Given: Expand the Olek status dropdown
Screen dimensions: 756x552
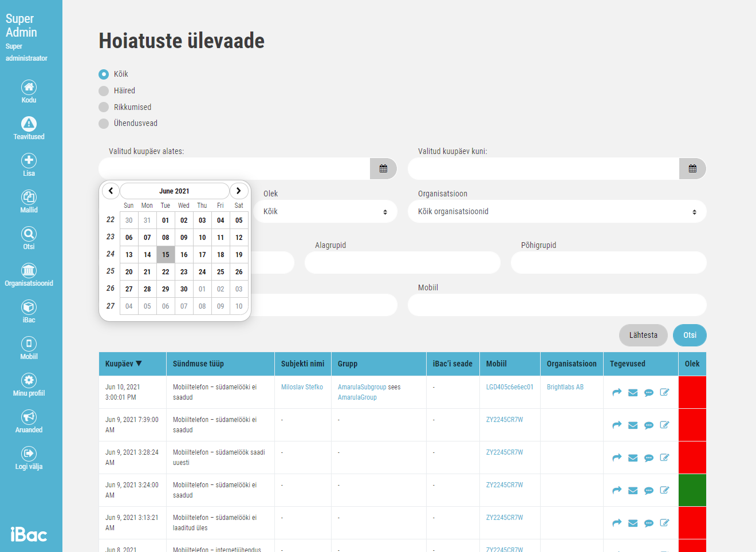Looking at the screenshot, I should pos(325,212).
